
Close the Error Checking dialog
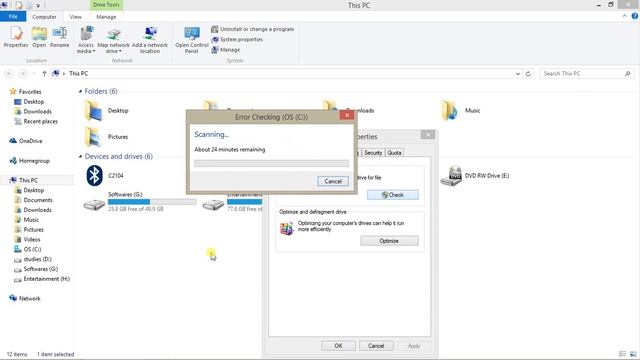click(x=347, y=116)
